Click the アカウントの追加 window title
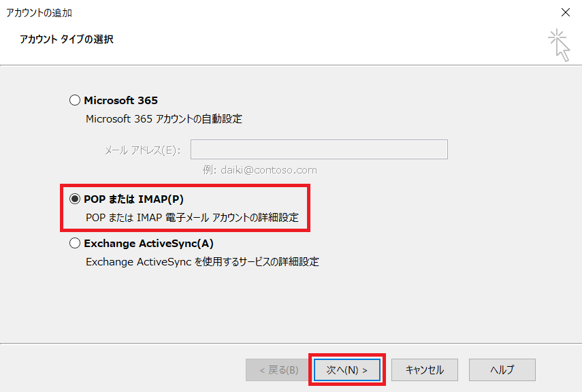Screen dimensions: 582x392 point(39,12)
